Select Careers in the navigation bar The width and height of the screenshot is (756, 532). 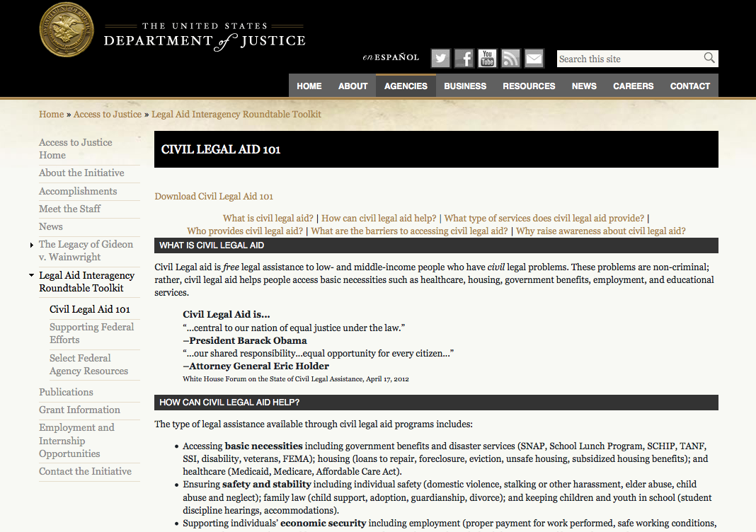633,86
